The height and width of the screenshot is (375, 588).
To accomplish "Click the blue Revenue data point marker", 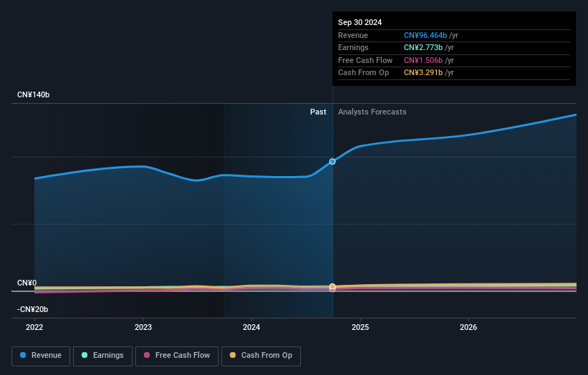I will pyautogui.click(x=332, y=162).
